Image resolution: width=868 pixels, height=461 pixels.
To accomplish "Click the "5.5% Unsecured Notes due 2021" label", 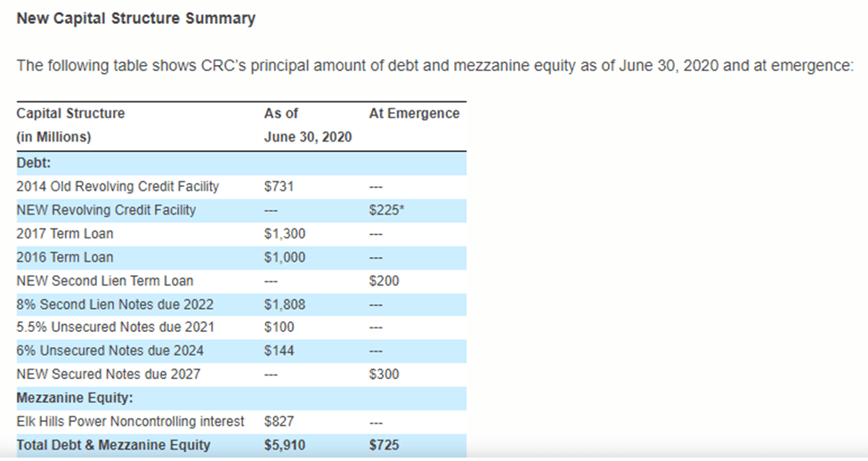I will [x=115, y=328].
